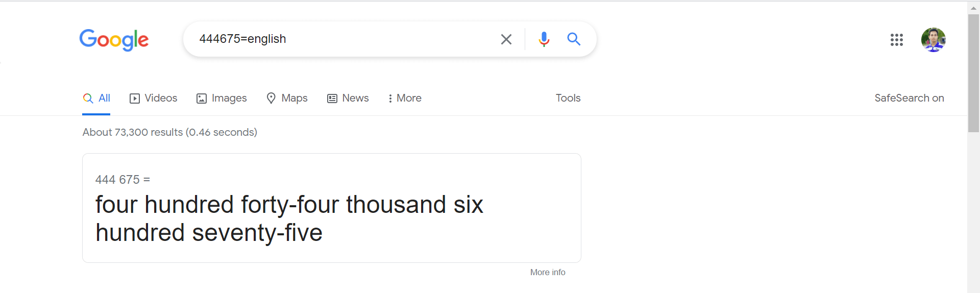
Task: Open the Google apps grid
Action: [x=897, y=40]
